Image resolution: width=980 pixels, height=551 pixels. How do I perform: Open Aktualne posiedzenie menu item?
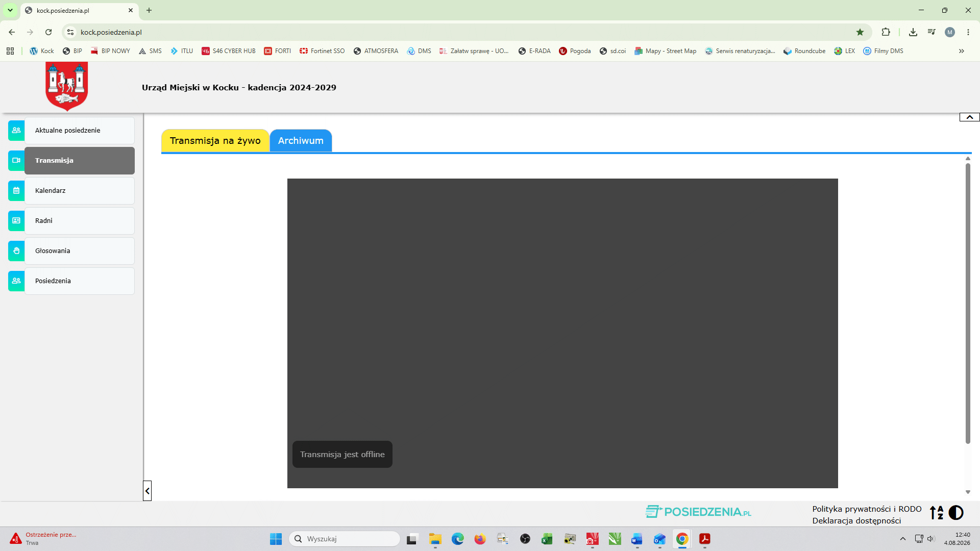click(80, 131)
